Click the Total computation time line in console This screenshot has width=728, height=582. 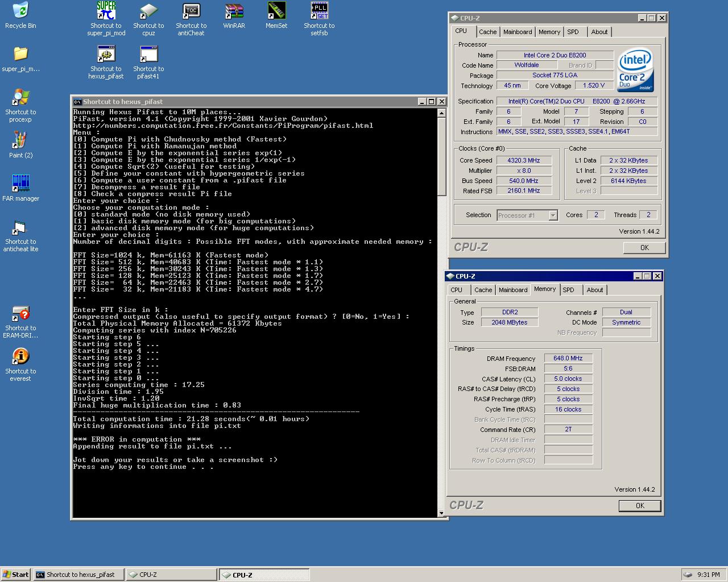(191, 419)
